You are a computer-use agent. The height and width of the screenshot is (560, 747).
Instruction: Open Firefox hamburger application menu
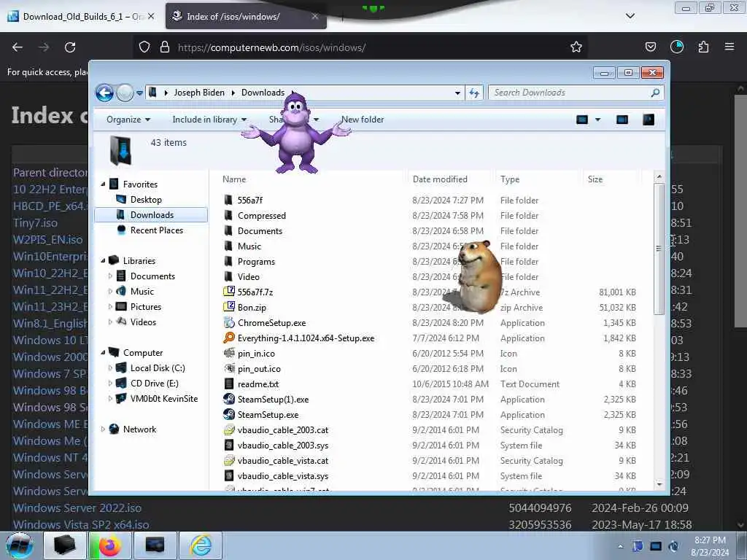point(729,47)
